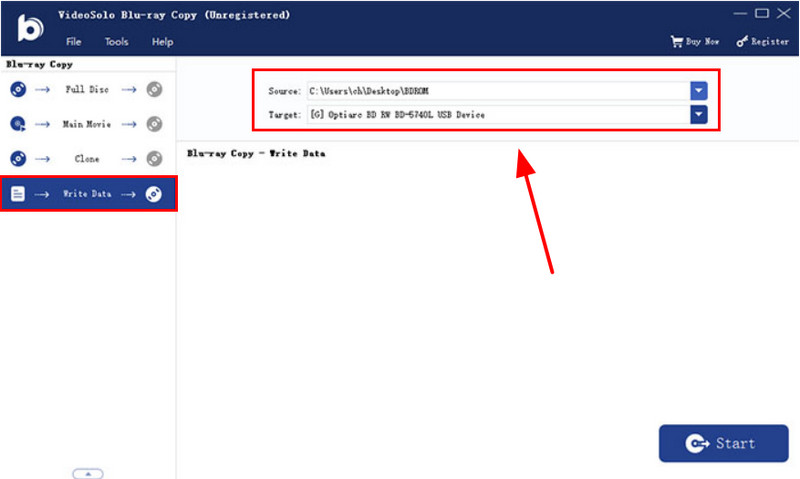800x479 pixels.
Task: Select Clone copy mode
Action: click(x=88, y=159)
